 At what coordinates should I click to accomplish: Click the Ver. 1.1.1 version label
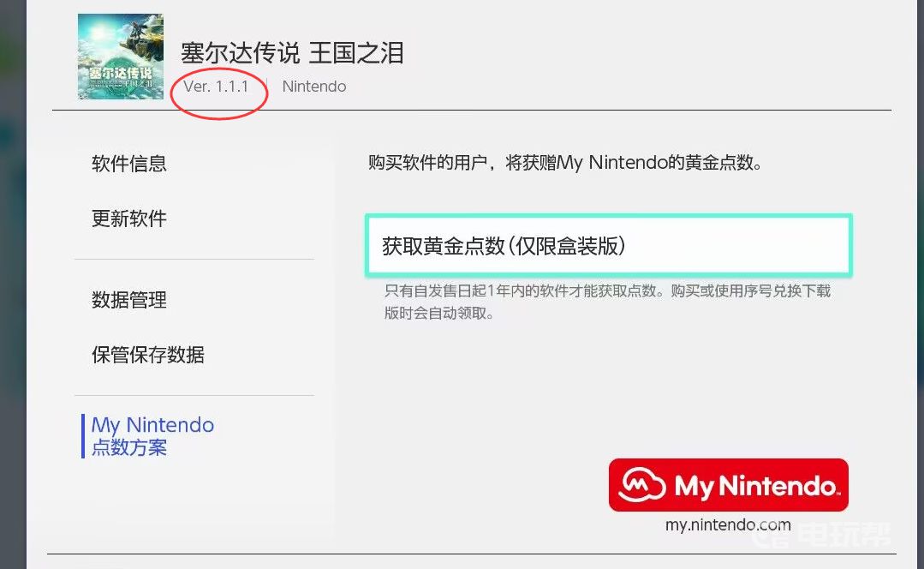point(216,86)
